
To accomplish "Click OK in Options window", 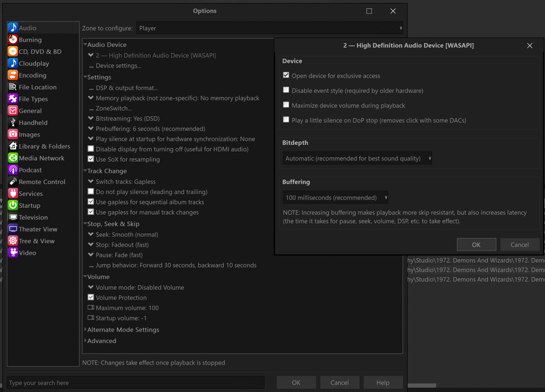I will pyautogui.click(x=296, y=383).
